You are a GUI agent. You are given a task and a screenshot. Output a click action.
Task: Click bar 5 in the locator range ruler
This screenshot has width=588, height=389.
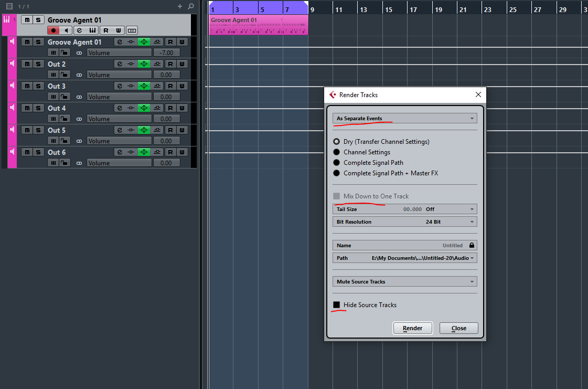[x=262, y=10]
